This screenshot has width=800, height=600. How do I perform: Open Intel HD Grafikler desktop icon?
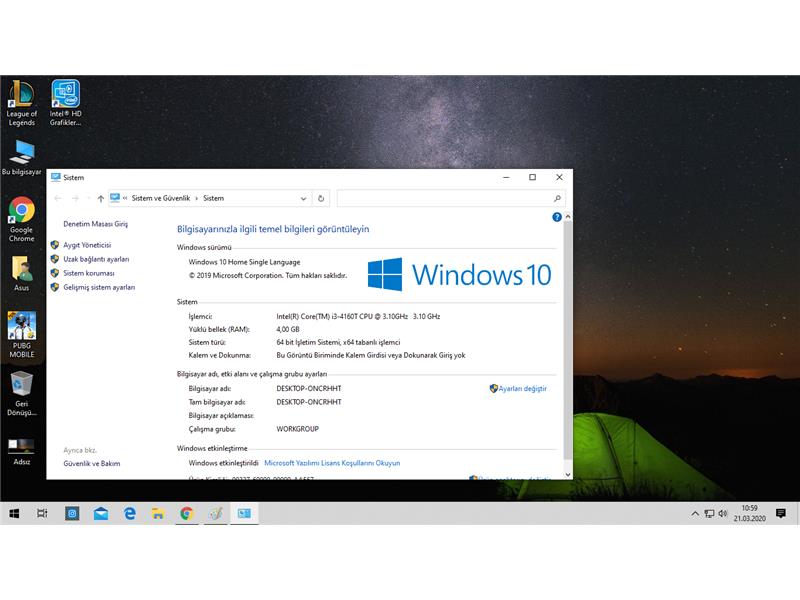pos(65,103)
